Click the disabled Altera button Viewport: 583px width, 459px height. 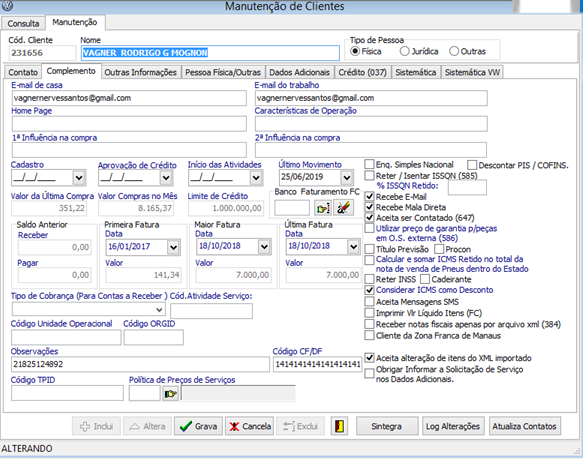click(x=148, y=426)
